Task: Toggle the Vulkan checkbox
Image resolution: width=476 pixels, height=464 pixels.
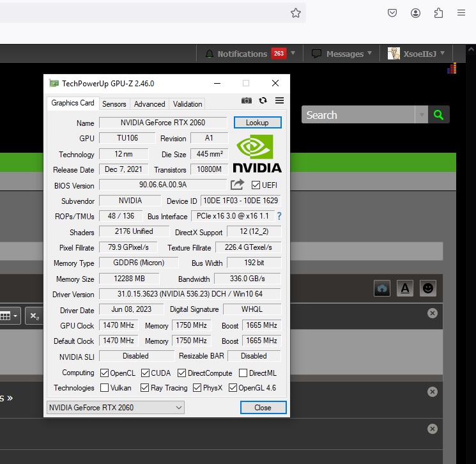Action: pos(104,388)
